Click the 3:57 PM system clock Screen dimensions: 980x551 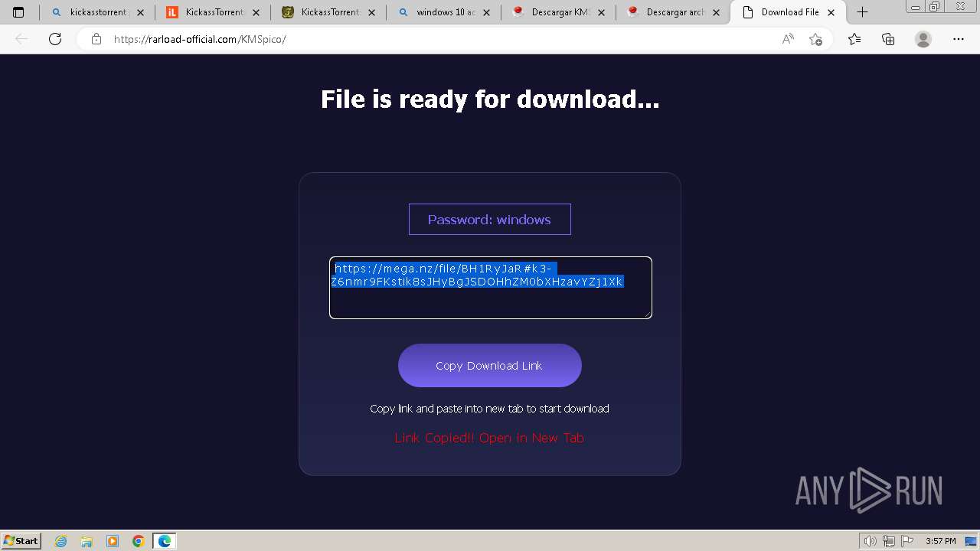[x=940, y=541]
